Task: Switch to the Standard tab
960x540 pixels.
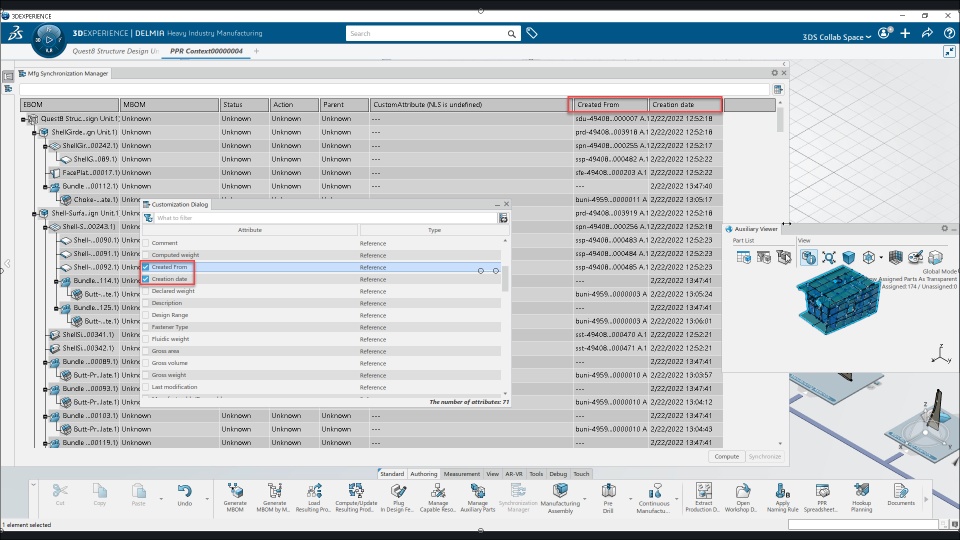Action: coord(392,474)
